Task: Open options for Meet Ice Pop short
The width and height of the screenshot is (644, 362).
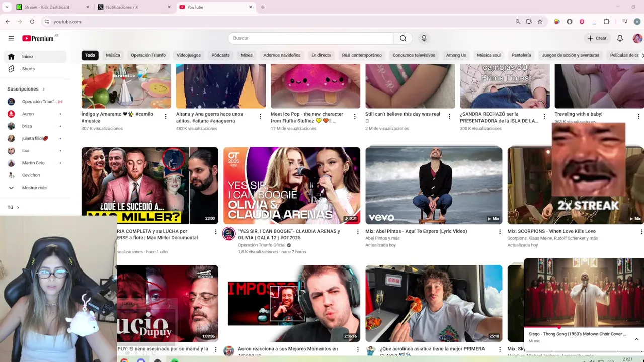Action: pos(355,117)
